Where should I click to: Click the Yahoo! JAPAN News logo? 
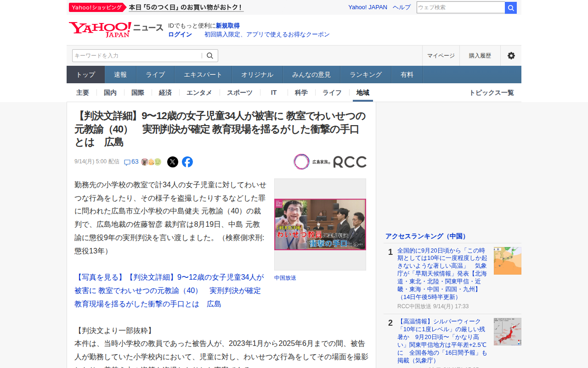coord(116,29)
